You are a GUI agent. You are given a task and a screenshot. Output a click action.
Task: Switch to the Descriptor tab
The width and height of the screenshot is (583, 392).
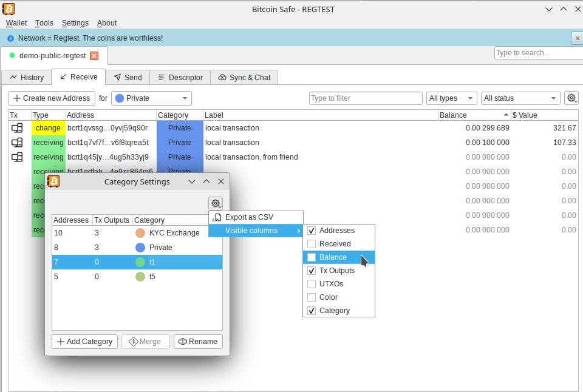(180, 77)
